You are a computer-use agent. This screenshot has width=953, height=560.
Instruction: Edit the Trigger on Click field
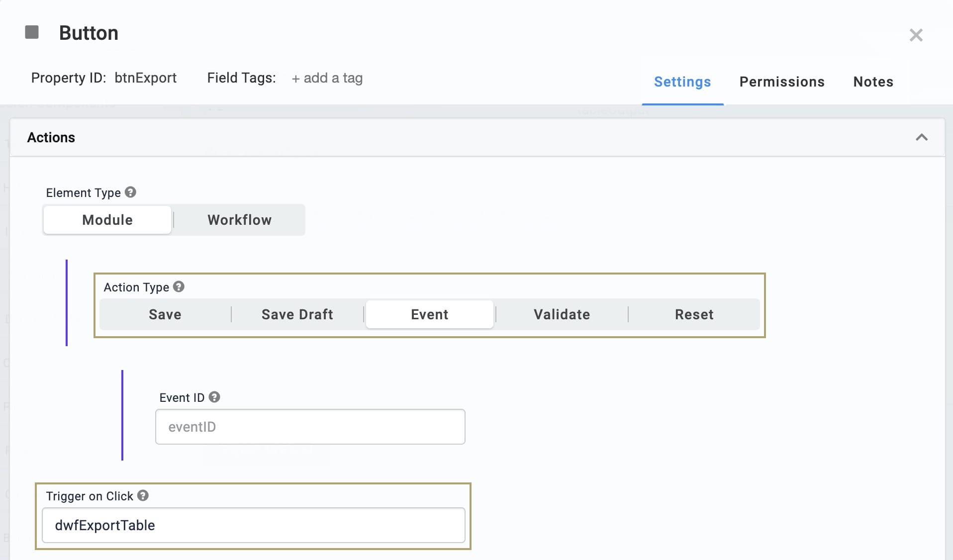click(x=254, y=525)
